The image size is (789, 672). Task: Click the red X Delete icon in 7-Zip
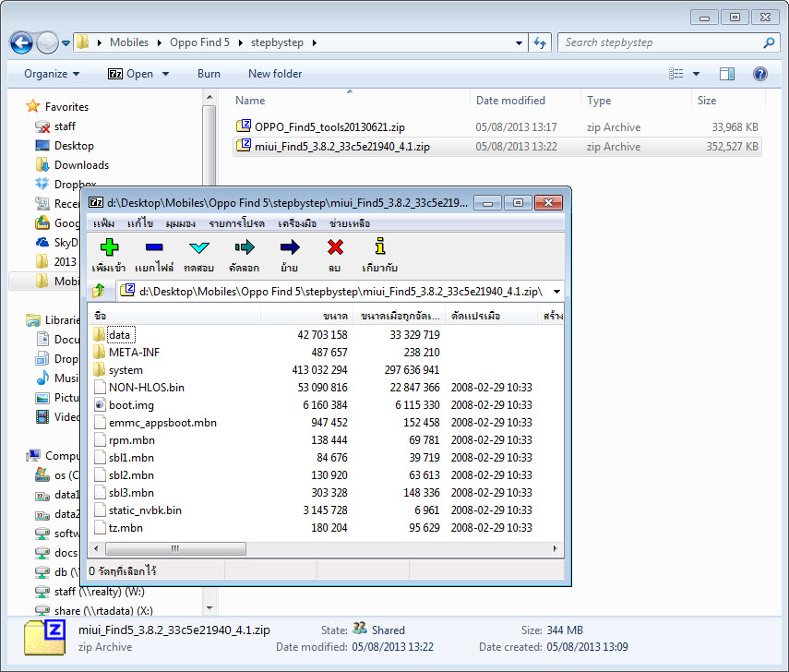tap(335, 247)
